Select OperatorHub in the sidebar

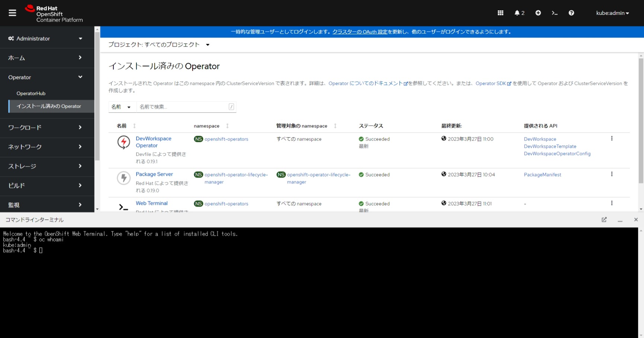pyautogui.click(x=31, y=93)
